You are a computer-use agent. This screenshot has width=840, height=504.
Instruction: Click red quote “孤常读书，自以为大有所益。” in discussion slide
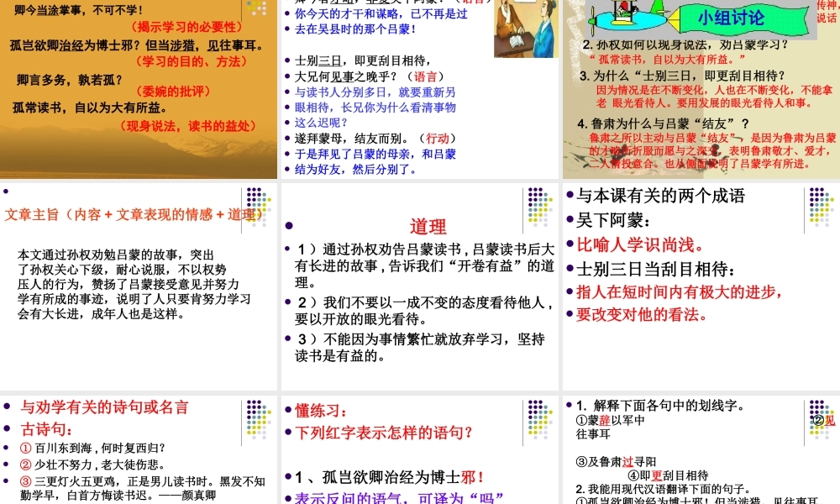pos(668,59)
